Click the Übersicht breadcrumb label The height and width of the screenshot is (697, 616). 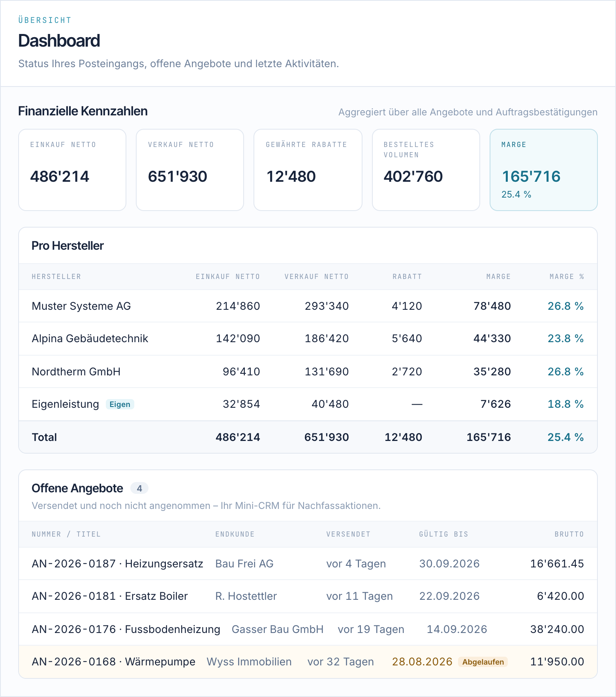(x=45, y=20)
